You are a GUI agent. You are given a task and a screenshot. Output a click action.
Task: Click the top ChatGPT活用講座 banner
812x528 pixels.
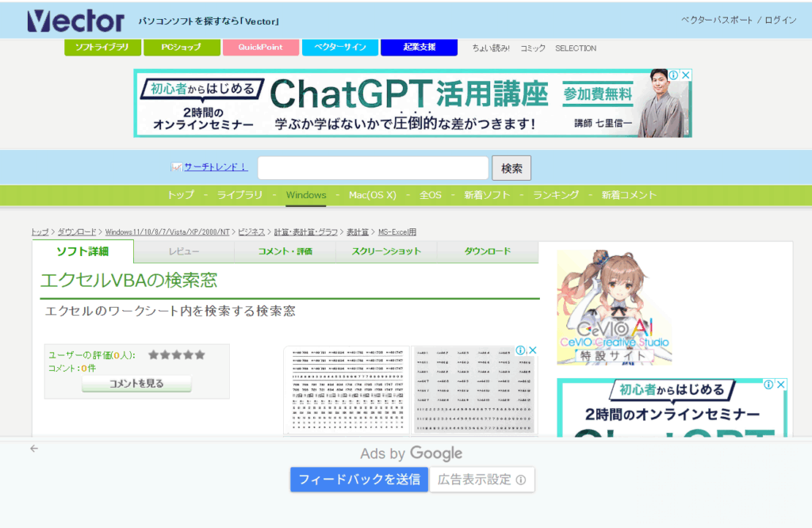pyautogui.click(x=412, y=104)
